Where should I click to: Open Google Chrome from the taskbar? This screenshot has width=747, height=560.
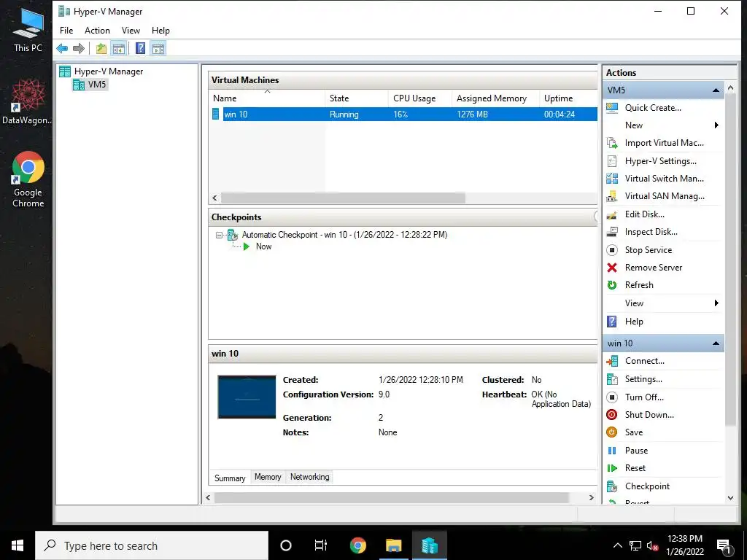pos(357,545)
